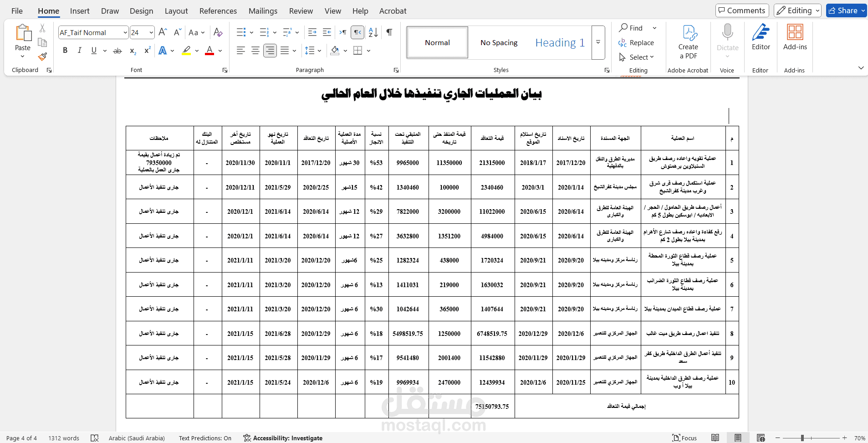
Task: Click the Share button
Action: pos(846,10)
